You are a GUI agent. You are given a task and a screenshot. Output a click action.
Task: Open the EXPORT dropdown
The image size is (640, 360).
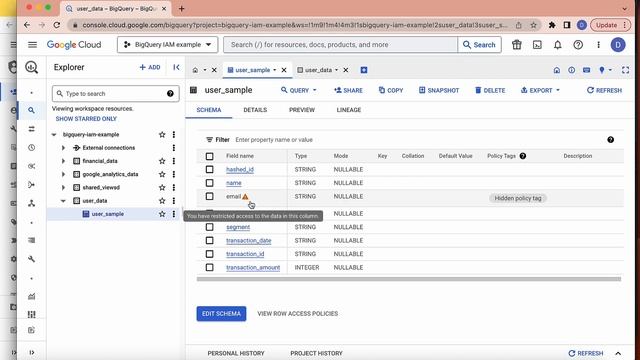[x=540, y=90]
